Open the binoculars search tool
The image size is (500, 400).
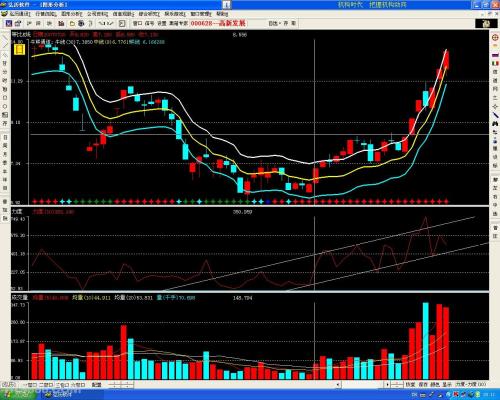495,123
